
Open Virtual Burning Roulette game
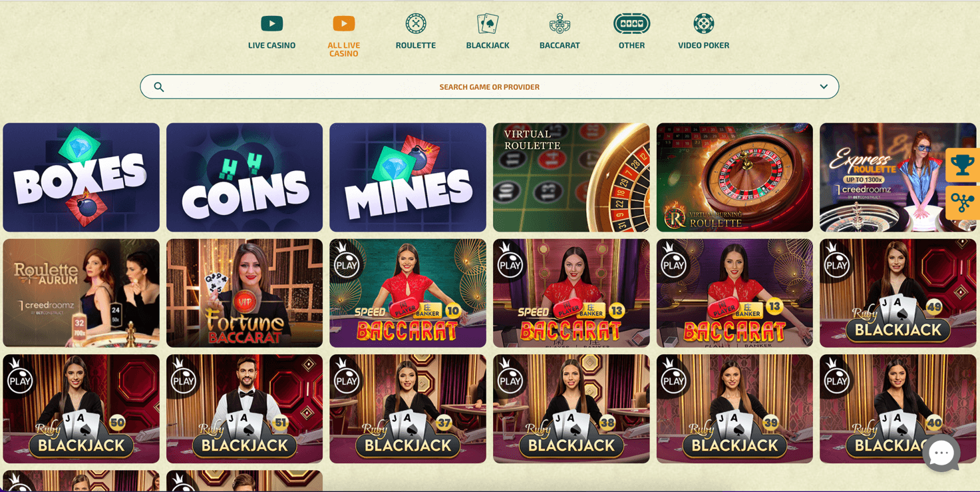tap(735, 177)
